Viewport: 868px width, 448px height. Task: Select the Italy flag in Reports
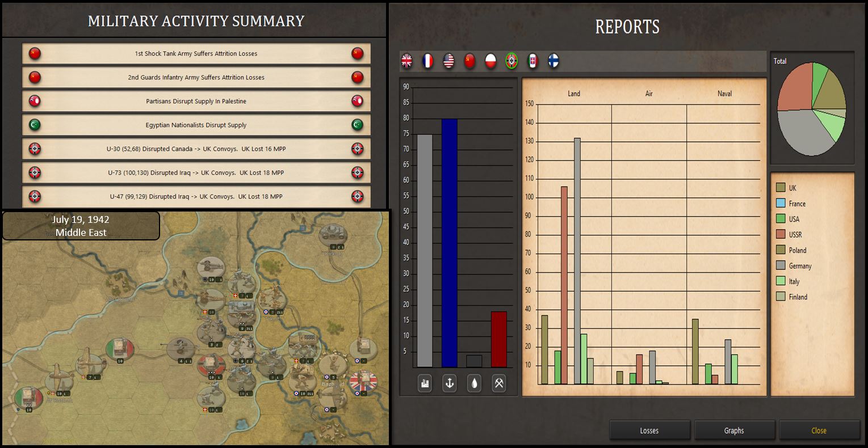[533, 61]
